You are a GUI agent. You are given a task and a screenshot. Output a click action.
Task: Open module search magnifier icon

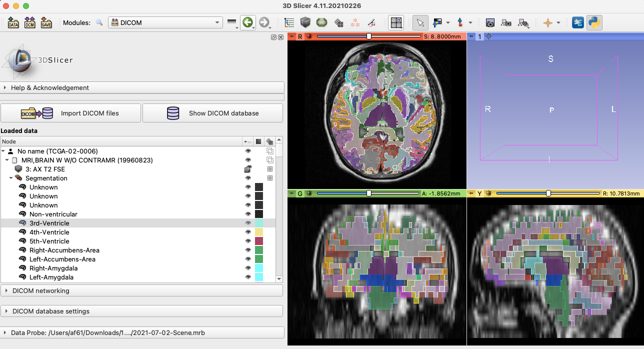[99, 22]
